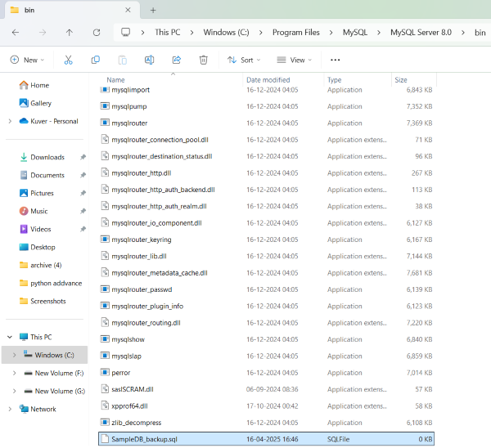Image resolution: width=491 pixels, height=448 pixels.
Task: Sort files by Date modified column
Action: (x=268, y=80)
